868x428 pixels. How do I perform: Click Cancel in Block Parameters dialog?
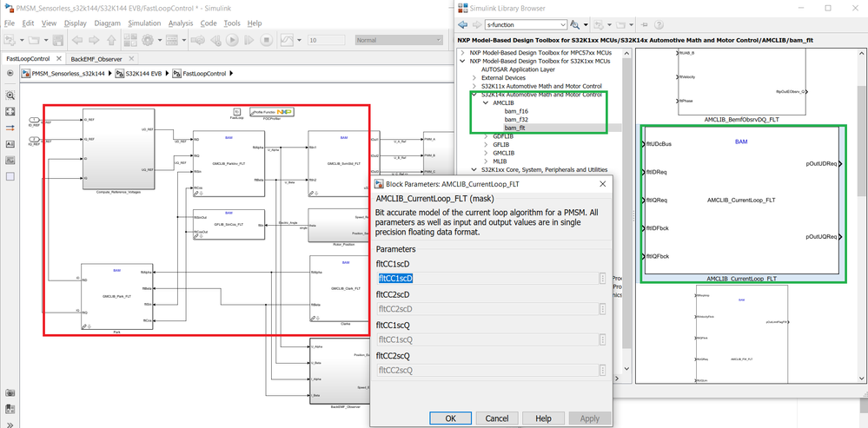click(x=497, y=418)
